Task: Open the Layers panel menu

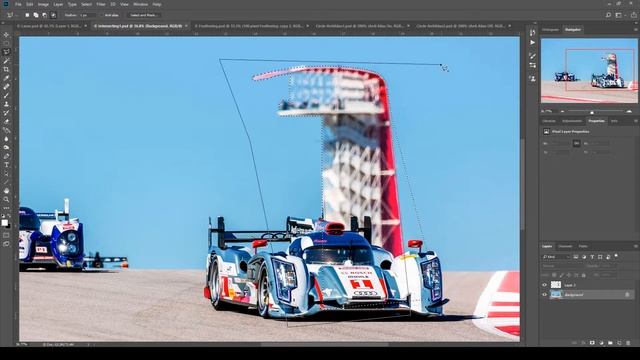Action: [636, 247]
